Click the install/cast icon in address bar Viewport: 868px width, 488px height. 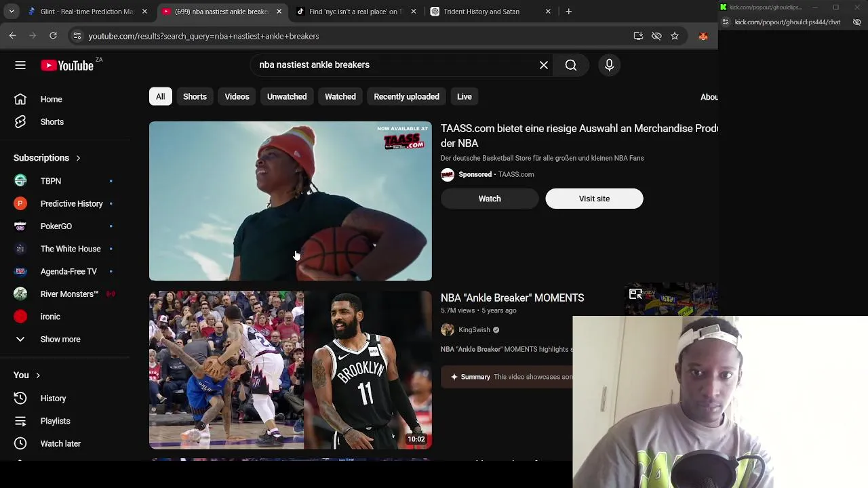[x=638, y=36]
